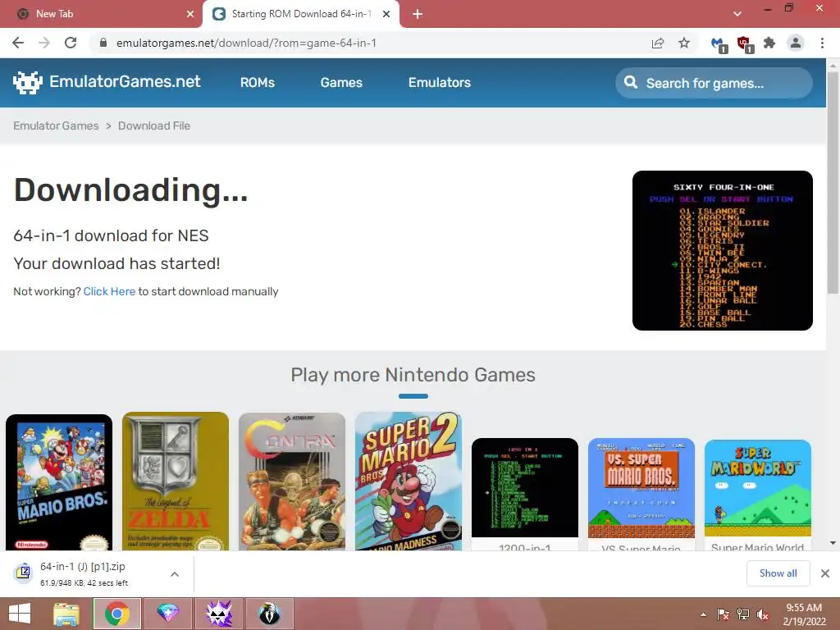Open the 1200-in-1 game thumbnail
This screenshot has height=630, width=840.
[x=525, y=487]
